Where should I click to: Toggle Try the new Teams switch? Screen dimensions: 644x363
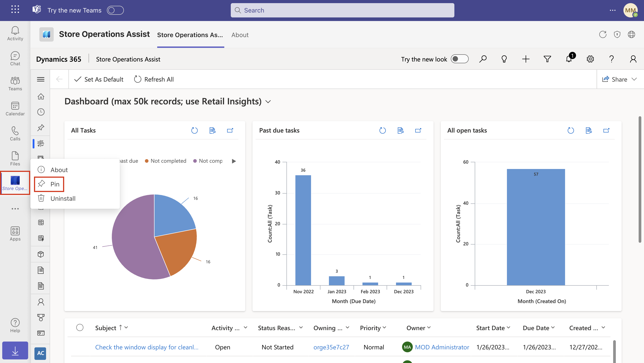115,10
